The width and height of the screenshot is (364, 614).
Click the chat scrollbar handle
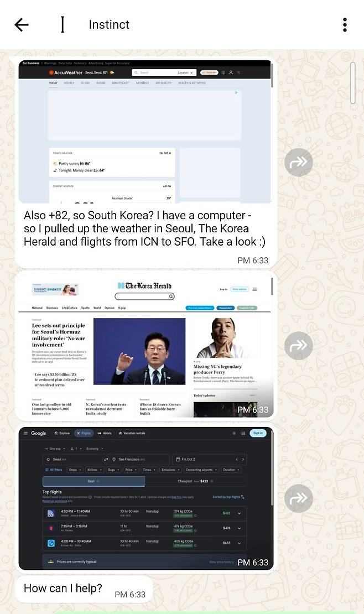(352, 83)
